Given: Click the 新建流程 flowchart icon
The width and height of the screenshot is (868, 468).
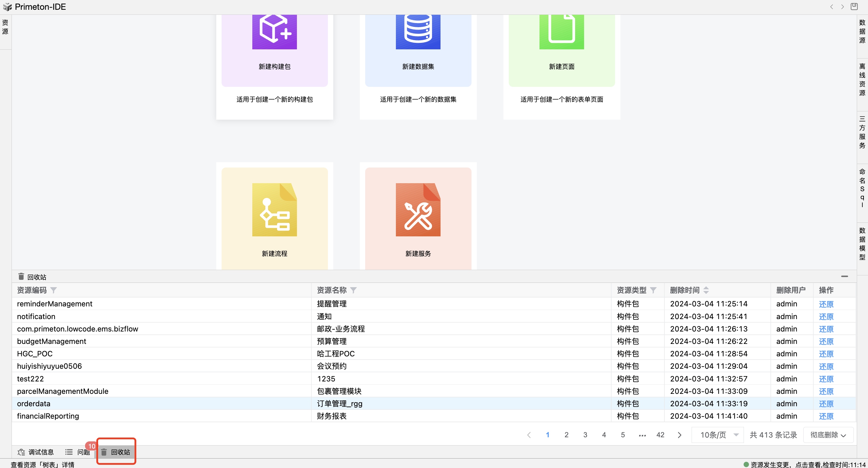Looking at the screenshot, I should (x=274, y=209).
